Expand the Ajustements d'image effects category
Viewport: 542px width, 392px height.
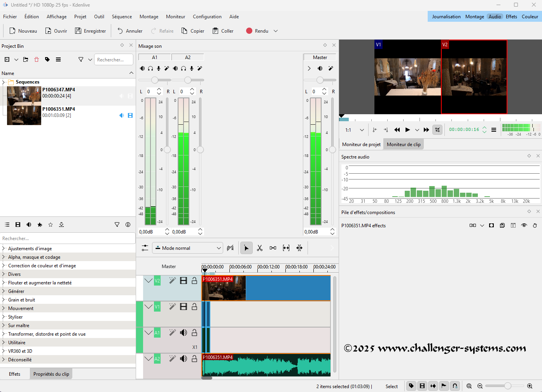pyautogui.click(x=3, y=248)
